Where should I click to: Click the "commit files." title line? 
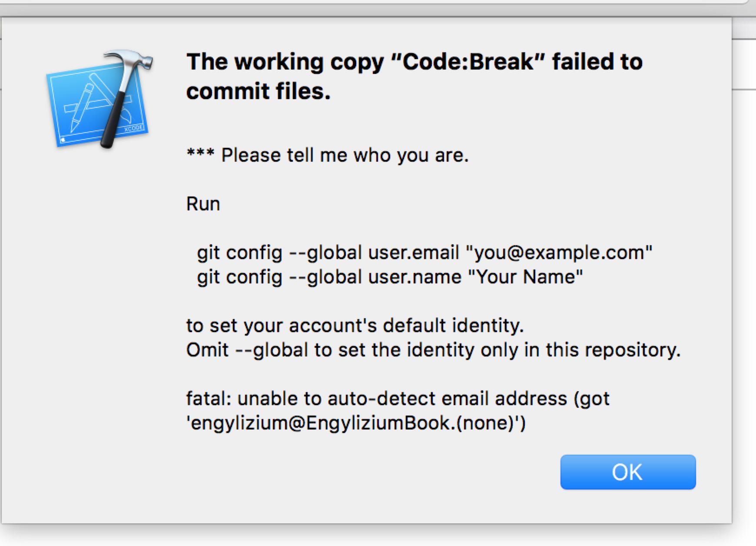tap(259, 91)
